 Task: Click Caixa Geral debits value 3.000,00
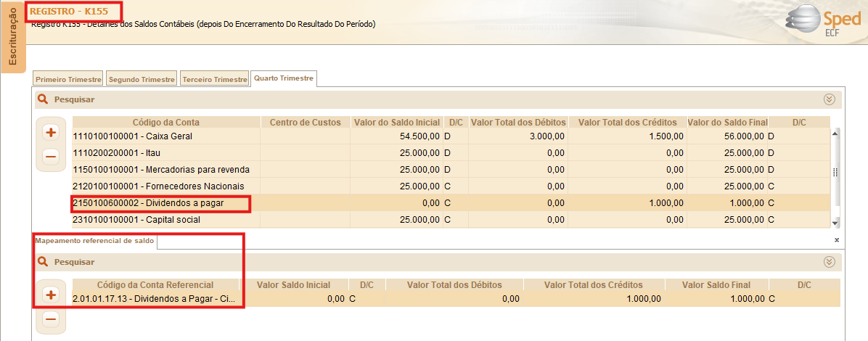point(549,136)
